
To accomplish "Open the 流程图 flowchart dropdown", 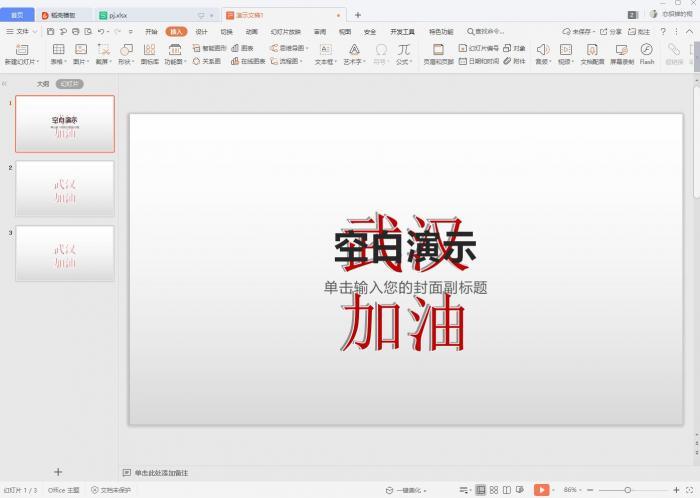I will click(x=287, y=61).
